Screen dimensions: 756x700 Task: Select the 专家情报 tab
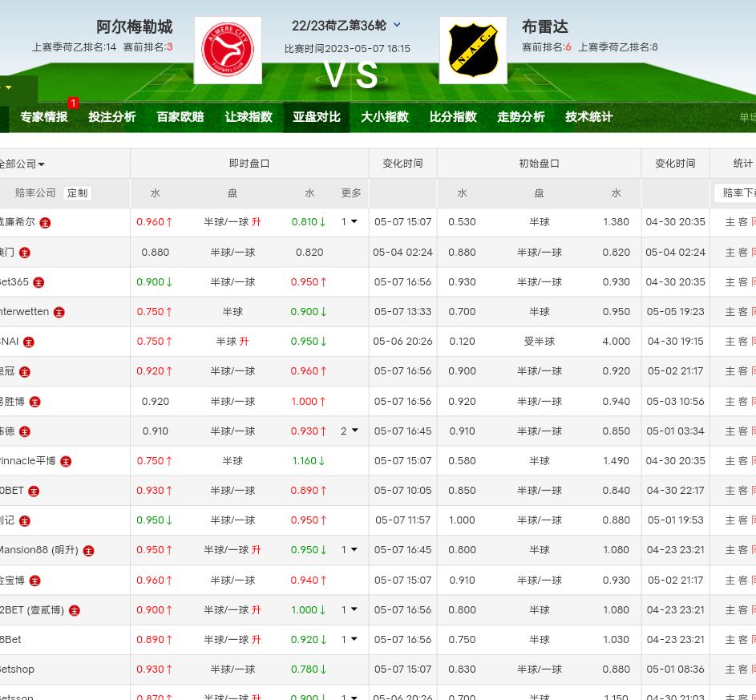click(x=44, y=117)
